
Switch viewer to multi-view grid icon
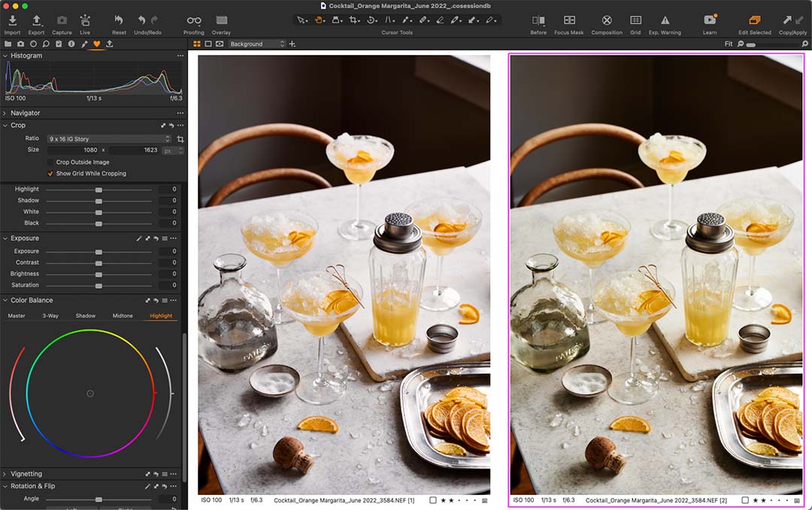pos(197,44)
